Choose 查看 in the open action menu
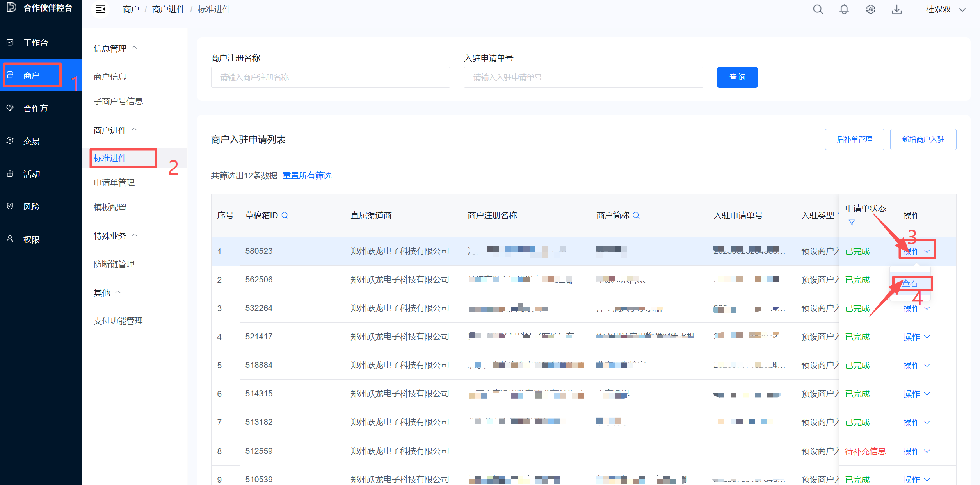980x485 pixels. pos(910,283)
